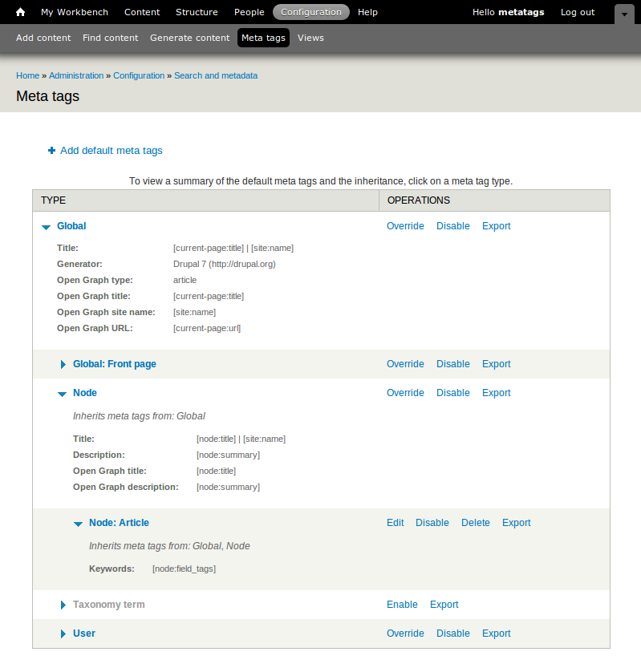This screenshot has width=641, height=672.
Task: Expand the Taxonomy term section
Action: [63, 605]
